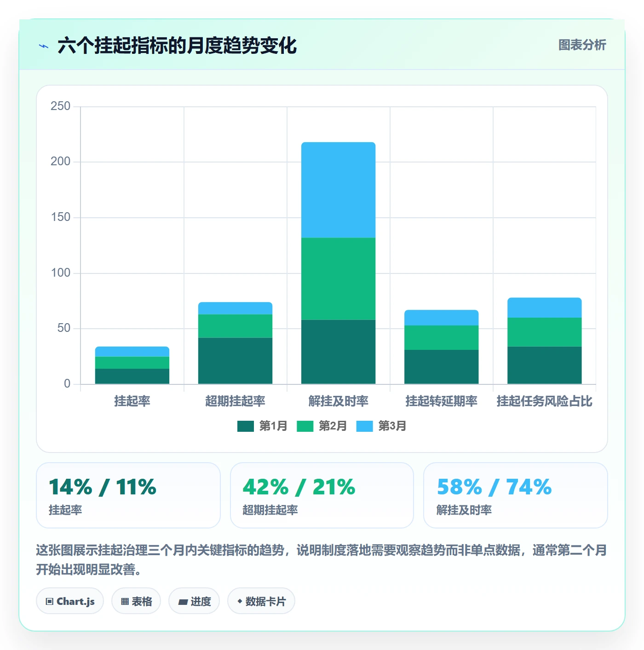This screenshot has width=644, height=650.
Task: Click the 第2月 green segment of 超期挂起率 bar
Action: point(236,326)
